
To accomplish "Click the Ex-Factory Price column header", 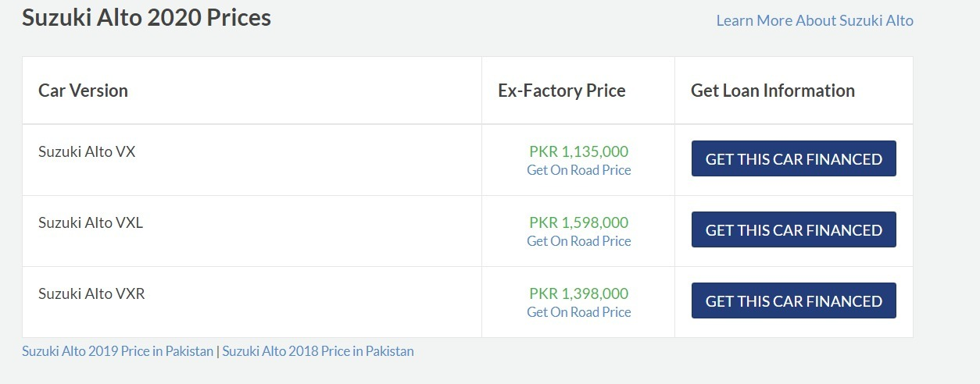I will [x=562, y=91].
